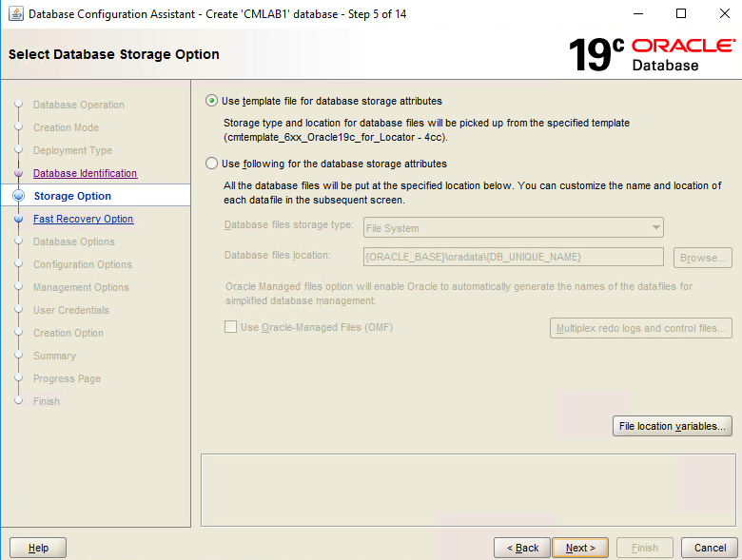
Task: Click Configuration Options step in sidebar
Action: pos(83,264)
